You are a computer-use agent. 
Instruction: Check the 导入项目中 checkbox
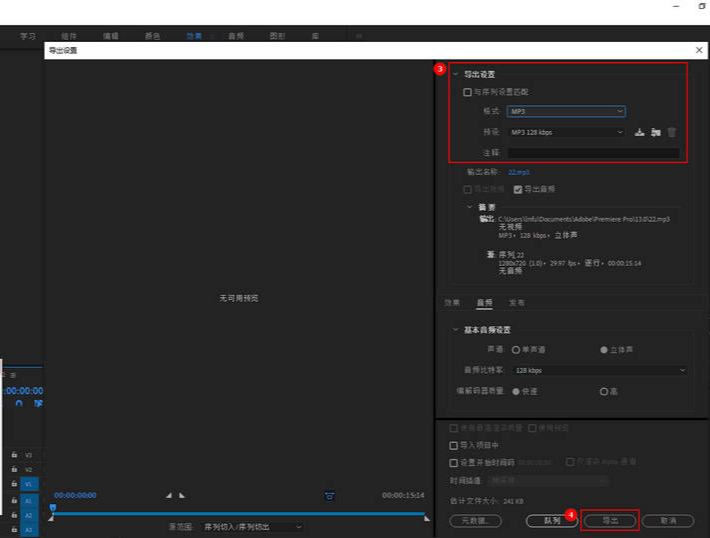click(x=454, y=445)
